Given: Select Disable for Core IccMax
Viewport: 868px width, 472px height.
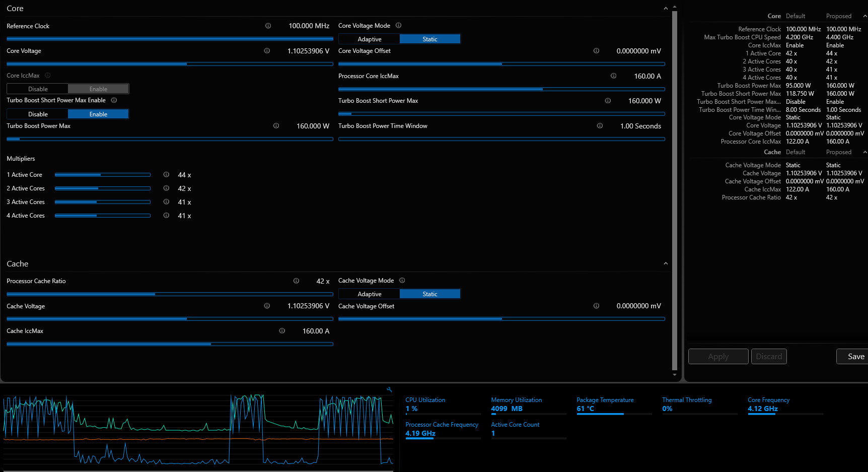Looking at the screenshot, I should (38, 89).
